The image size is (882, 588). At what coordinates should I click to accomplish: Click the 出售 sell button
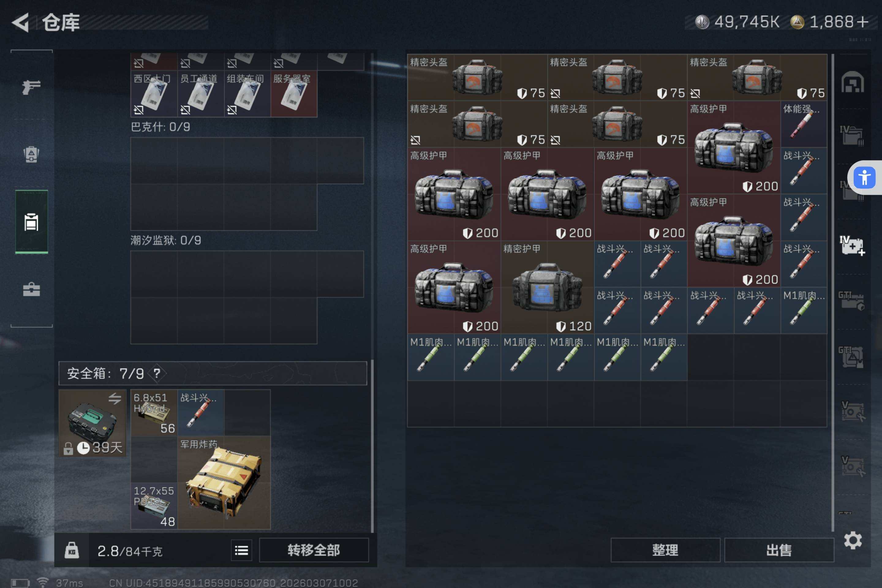pos(779,550)
